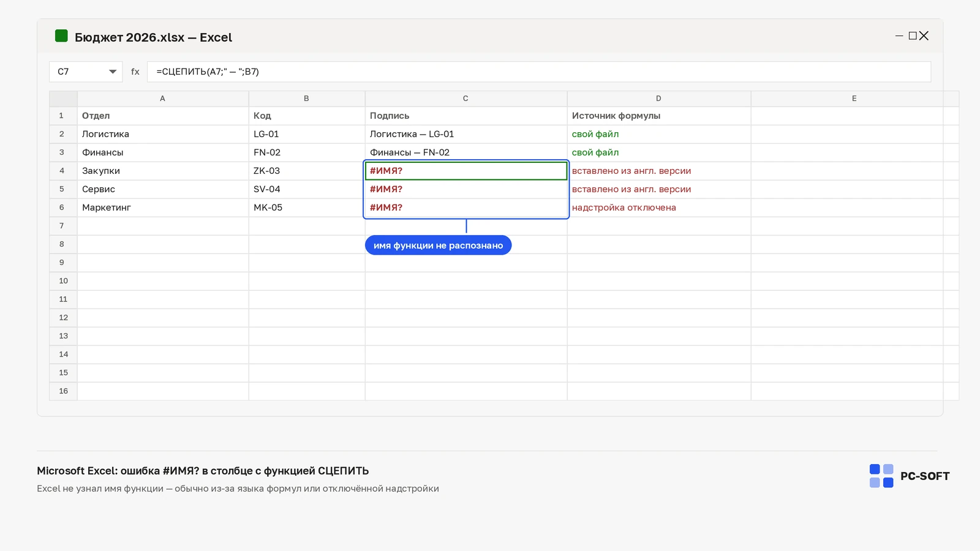Select the cell ZK-03
The image size is (980, 551).
coord(307,171)
